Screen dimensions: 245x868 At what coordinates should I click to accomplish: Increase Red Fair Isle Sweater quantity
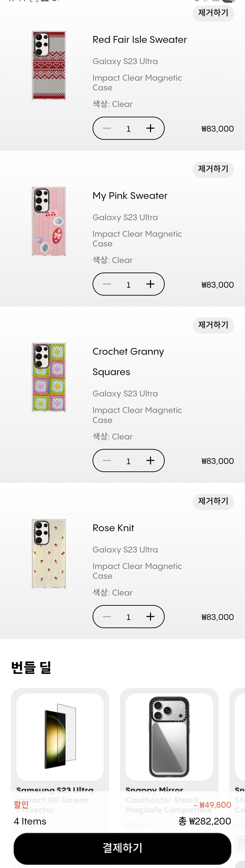[150, 128]
